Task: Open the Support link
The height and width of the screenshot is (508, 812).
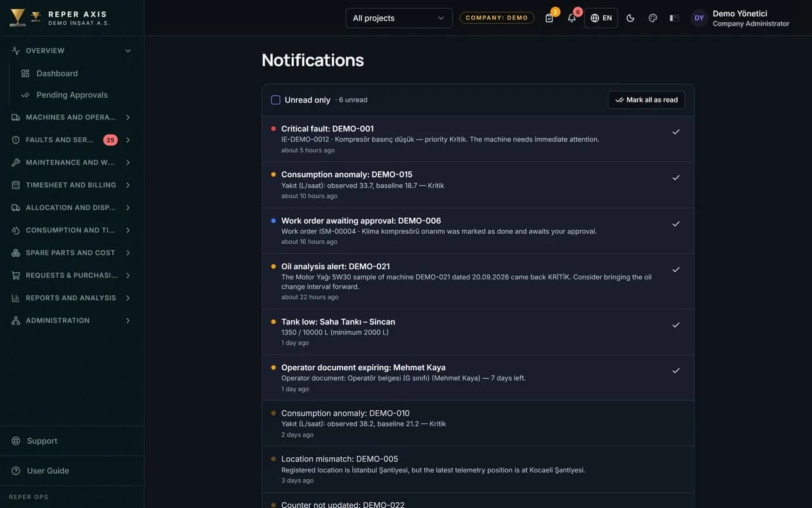Action: click(42, 441)
